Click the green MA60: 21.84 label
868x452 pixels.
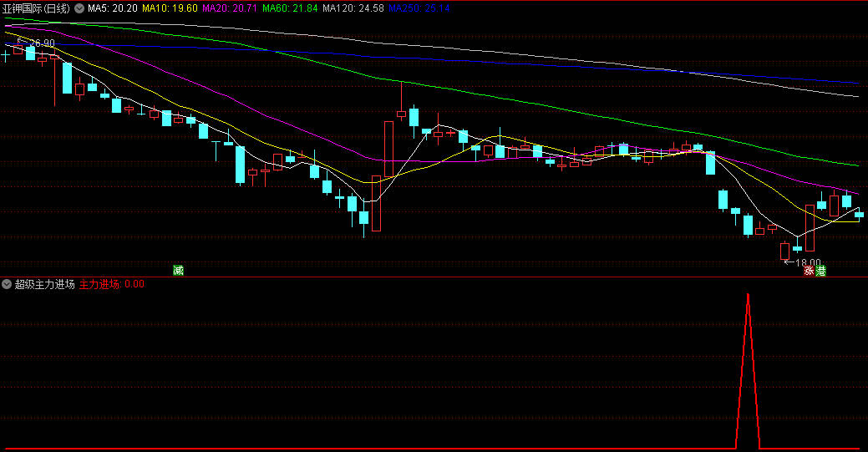pos(290,8)
